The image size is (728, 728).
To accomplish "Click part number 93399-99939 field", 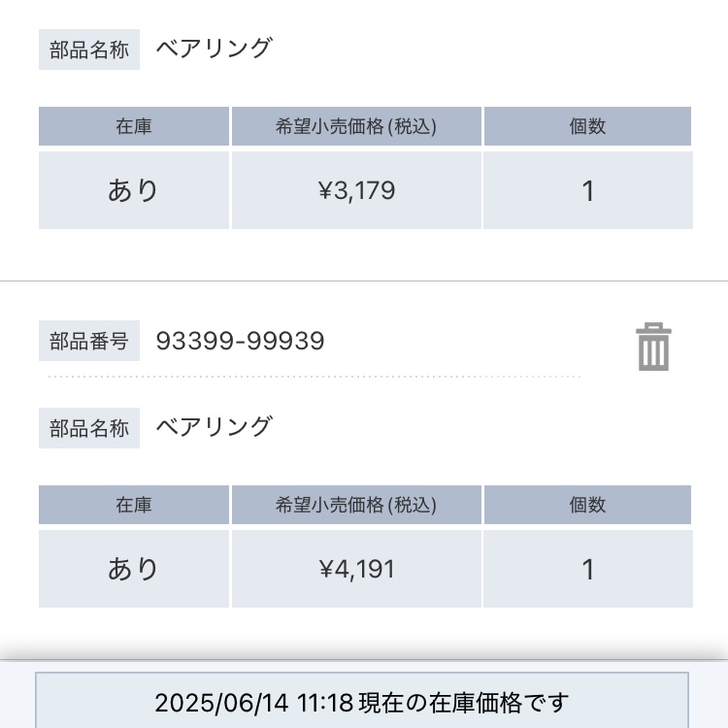I will click(x=241, y=342).
